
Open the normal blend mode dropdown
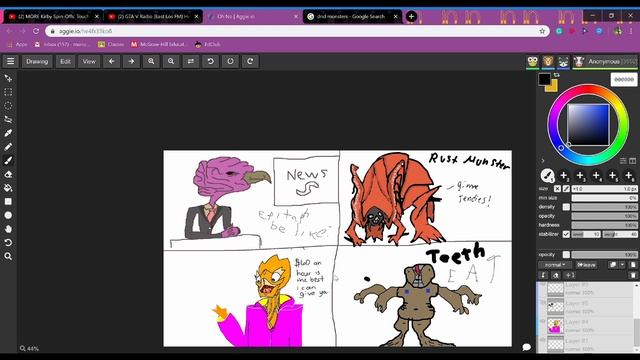click(x=555, y=265)
